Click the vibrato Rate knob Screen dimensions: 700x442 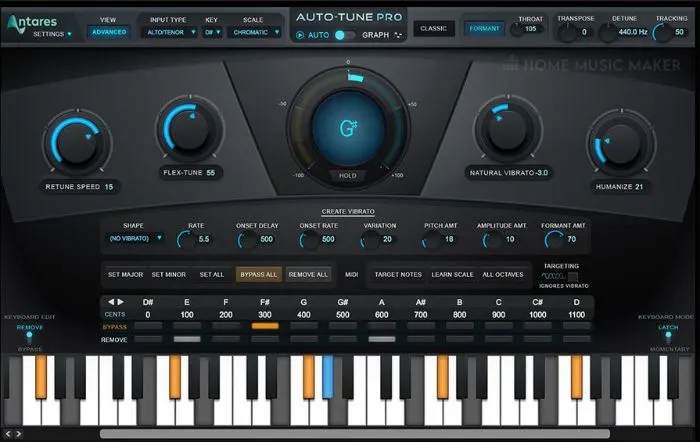pyautogui.click(x=186, y=240)
